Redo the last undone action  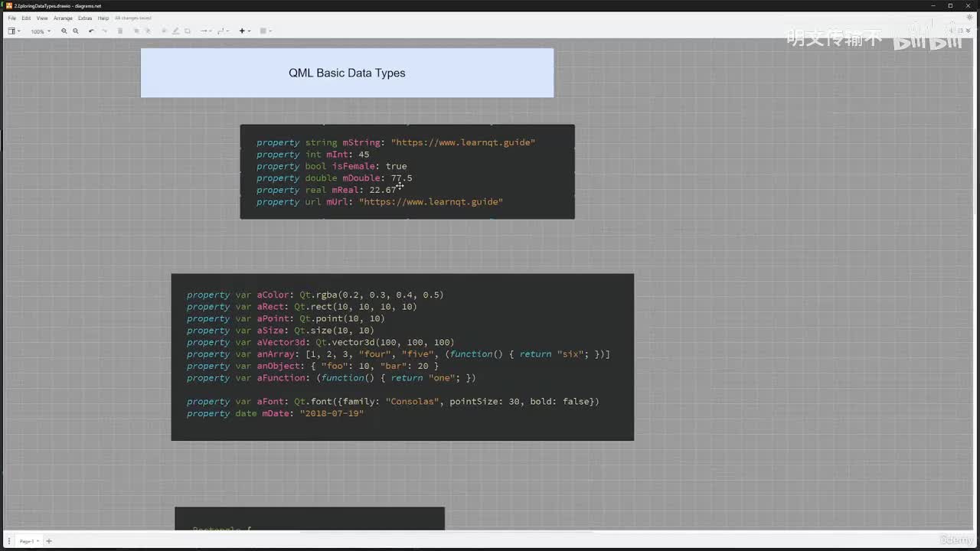click(x=105, y=31)
